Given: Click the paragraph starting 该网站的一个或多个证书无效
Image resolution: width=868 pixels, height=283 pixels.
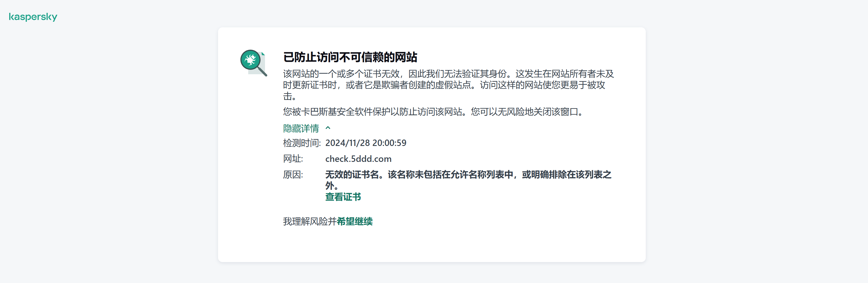Looking at the screenshot, I should 448,85.
